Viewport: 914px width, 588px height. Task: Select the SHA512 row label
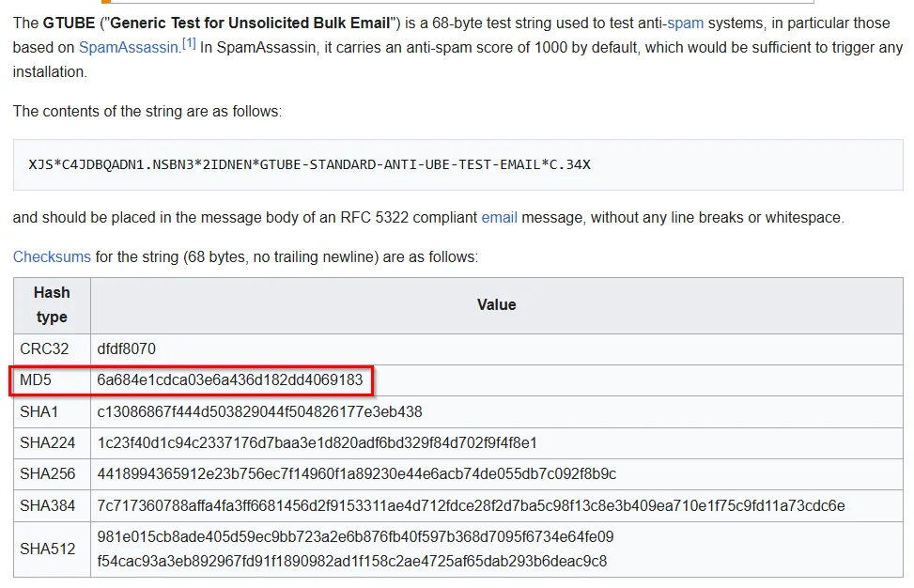click(48, 549)
